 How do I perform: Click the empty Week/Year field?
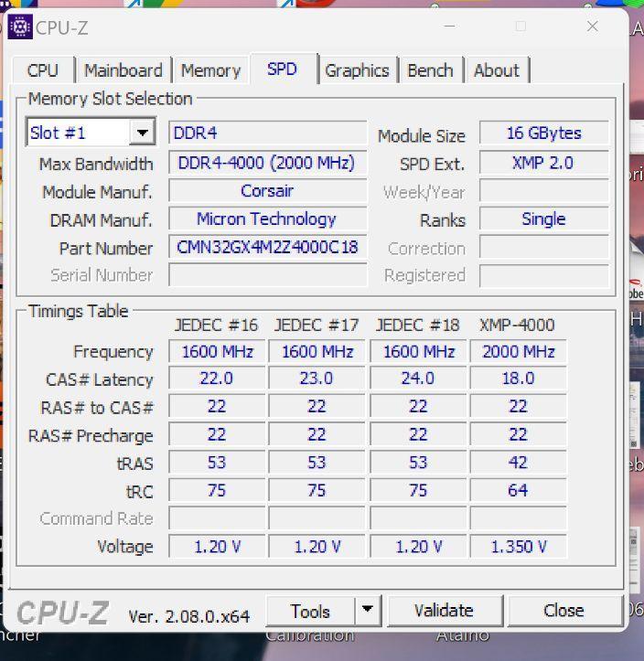(544, 191)
